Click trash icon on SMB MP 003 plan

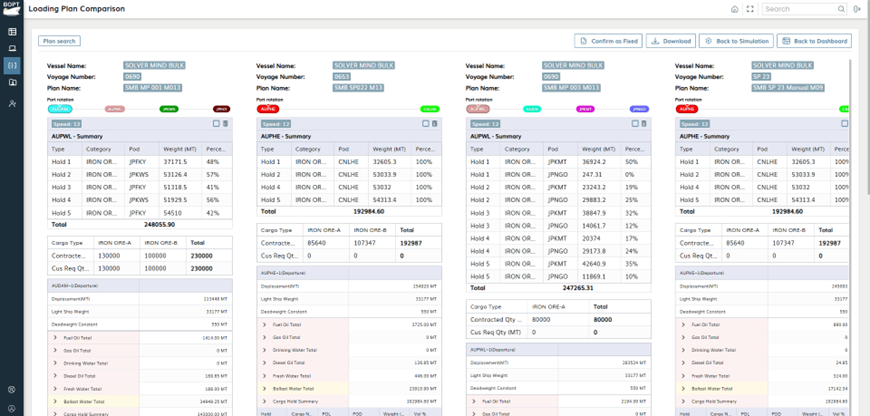(x=644, y=123)
